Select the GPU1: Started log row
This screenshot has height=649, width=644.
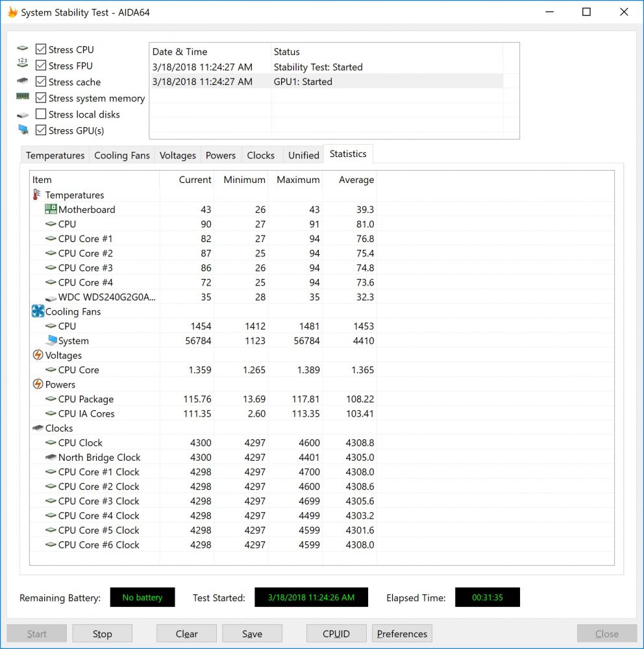click(327, 82)
